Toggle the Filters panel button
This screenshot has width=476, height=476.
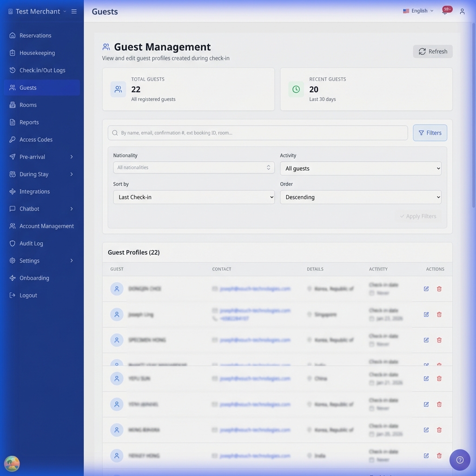coord(430,133)
